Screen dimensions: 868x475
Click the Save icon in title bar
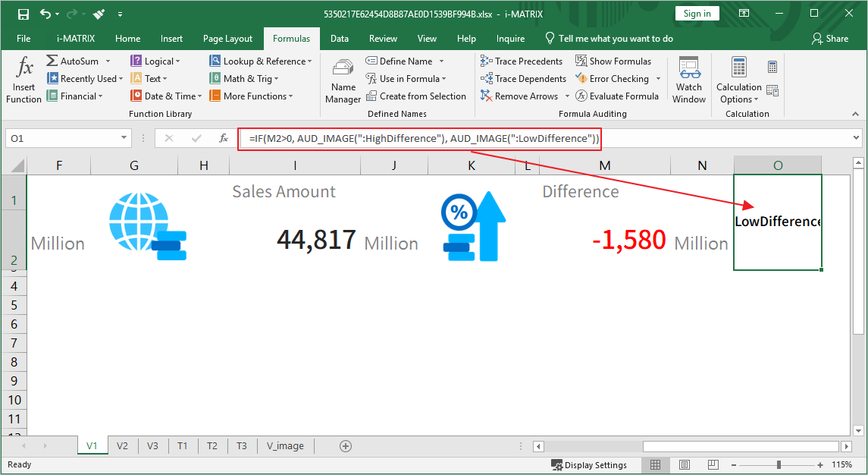[x=23, y=14]
